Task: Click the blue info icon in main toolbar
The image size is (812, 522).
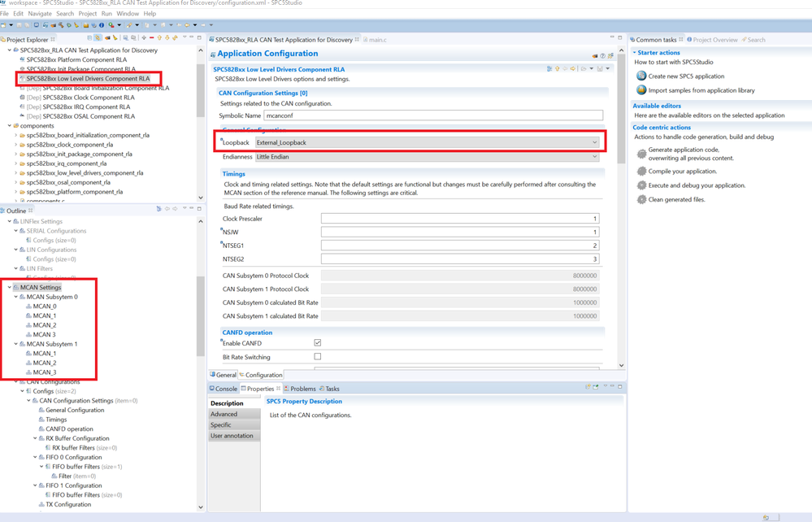Action: point(102,25)
